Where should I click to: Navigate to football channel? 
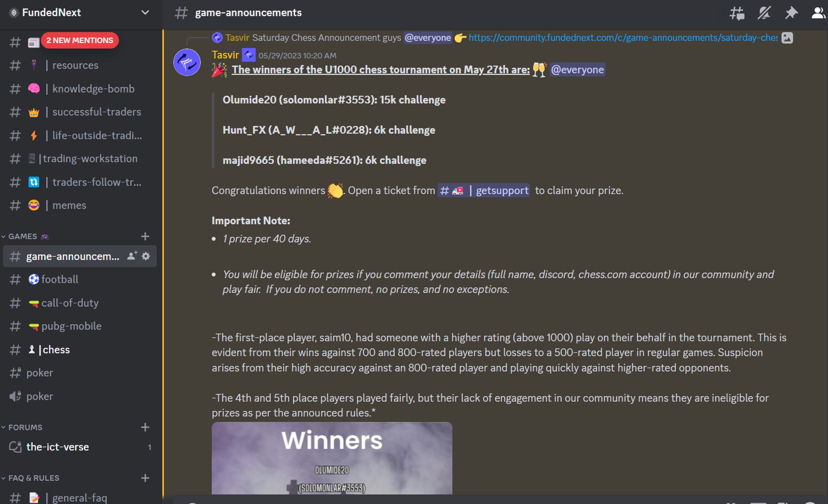60,279
